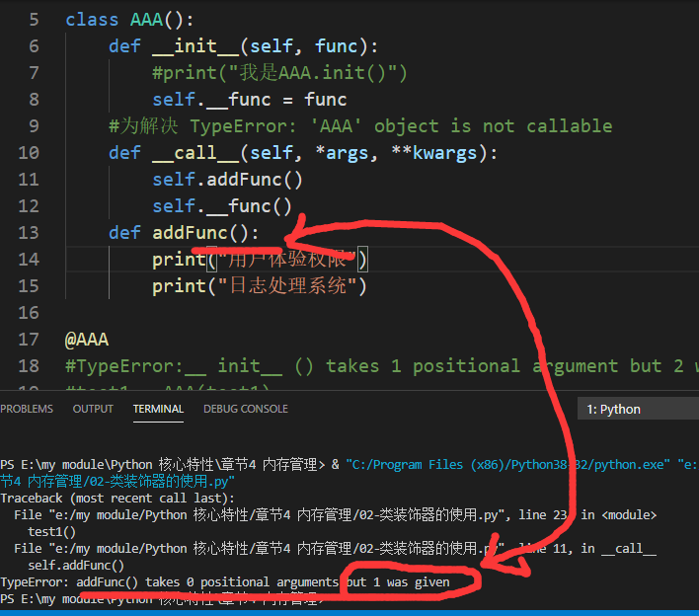This screenshot has width=699, height=616.
Task: Click the 'self.__func = func' assignment
Action: [250, 100]
